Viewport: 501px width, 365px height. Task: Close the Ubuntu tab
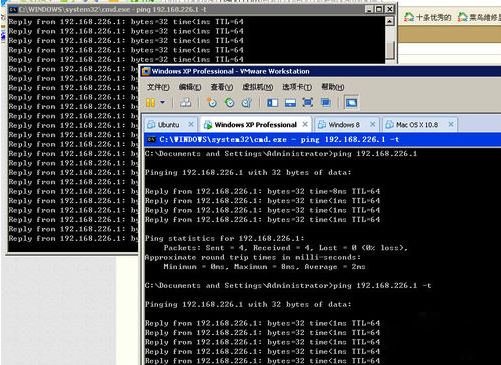191,124
